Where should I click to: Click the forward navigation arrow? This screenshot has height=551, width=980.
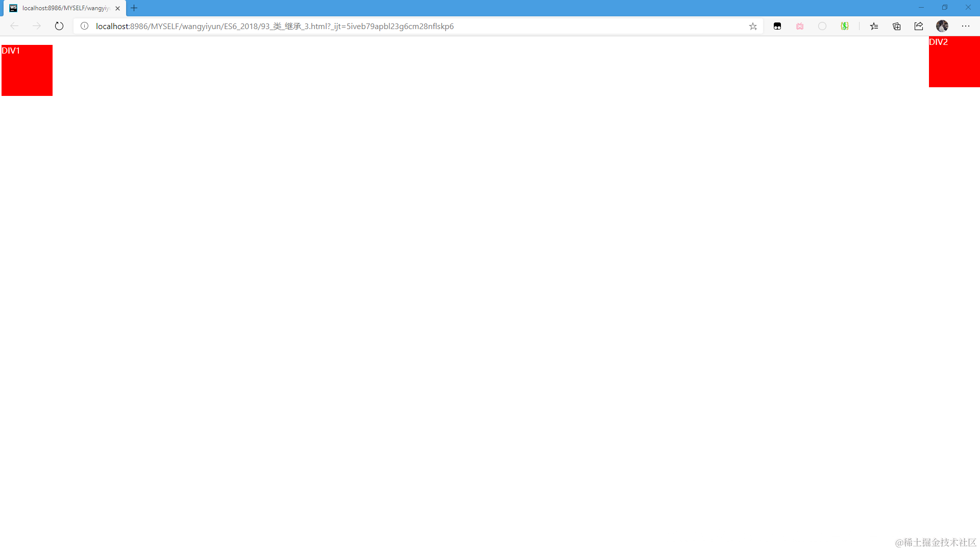click(37, 26)
